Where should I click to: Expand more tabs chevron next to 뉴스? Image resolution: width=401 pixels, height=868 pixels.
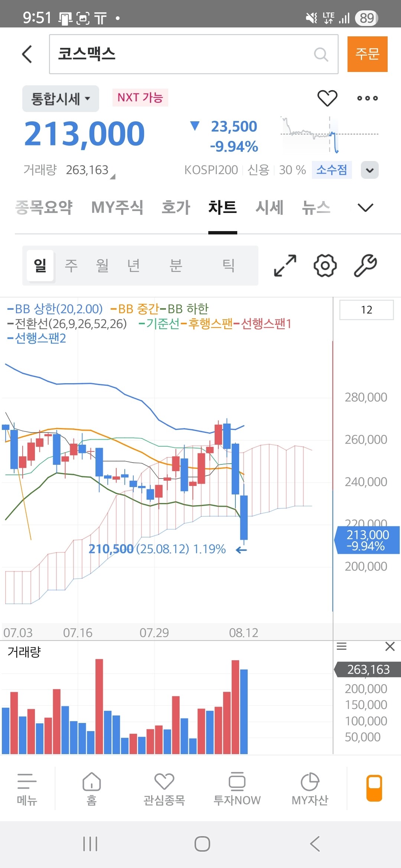point(365,207)
